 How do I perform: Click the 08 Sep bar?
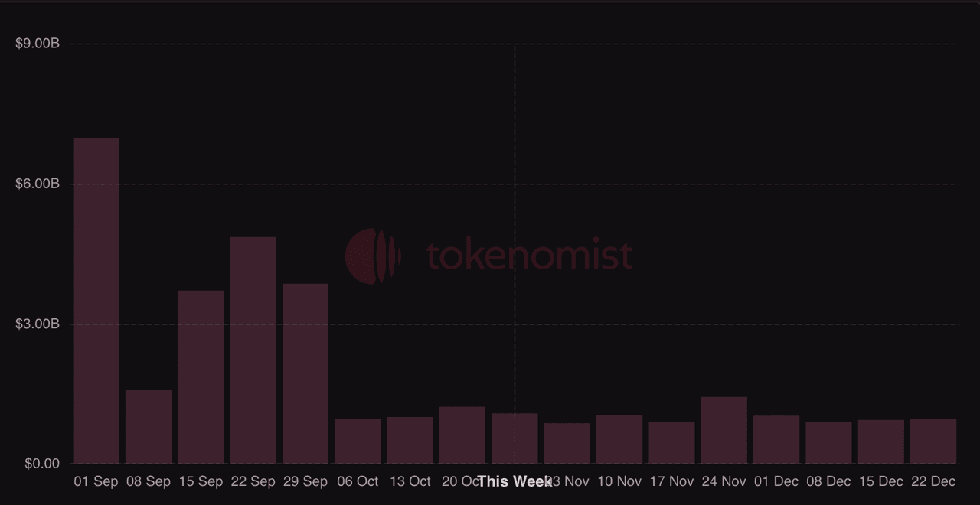[x=149, y=427]
